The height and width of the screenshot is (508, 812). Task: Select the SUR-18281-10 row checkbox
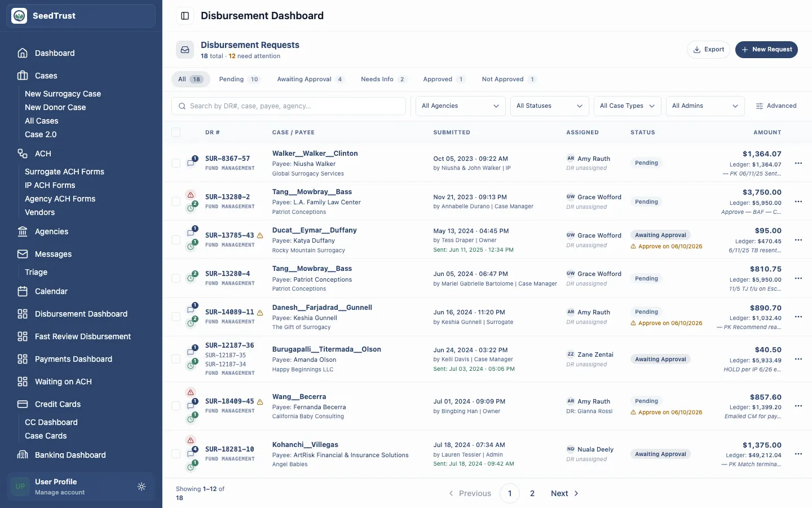[x=176, y=454]
